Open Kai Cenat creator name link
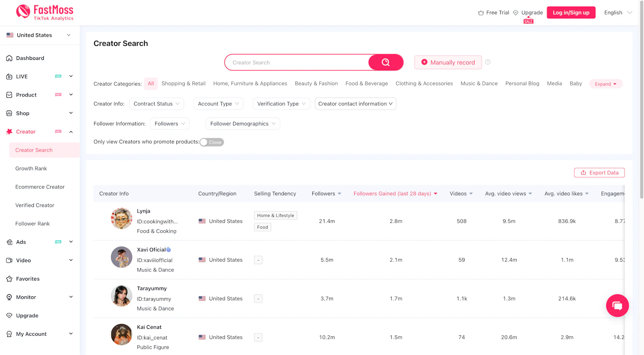644x355 pixels. click(149, 327)
